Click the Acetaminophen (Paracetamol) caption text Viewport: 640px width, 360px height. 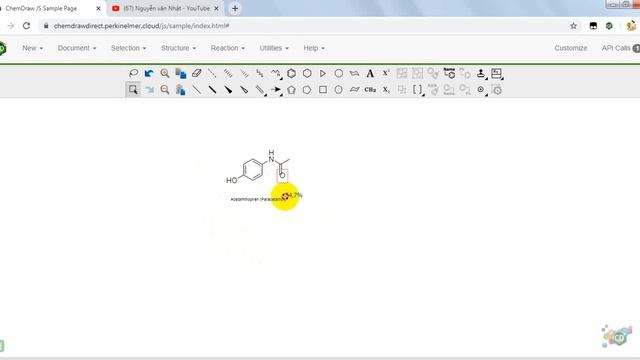pyautogui.click(x=259, y=199)
